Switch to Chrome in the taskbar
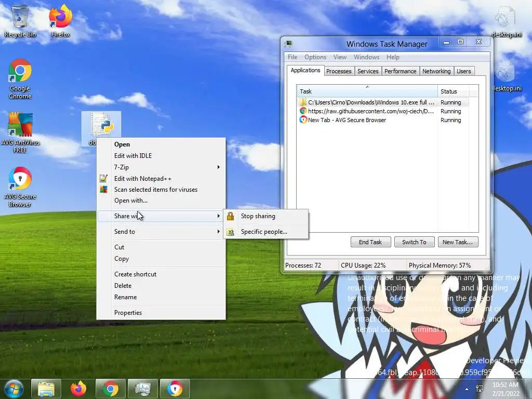 coord(111,389)
